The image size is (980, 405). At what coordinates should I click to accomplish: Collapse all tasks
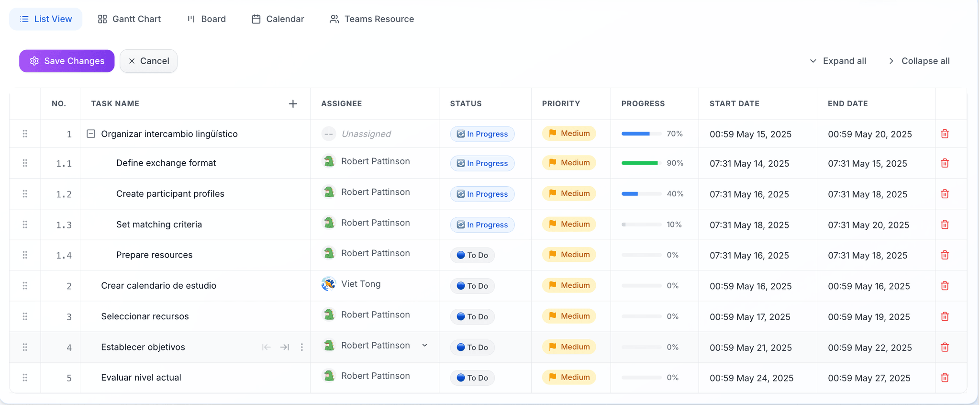(919, 61)
